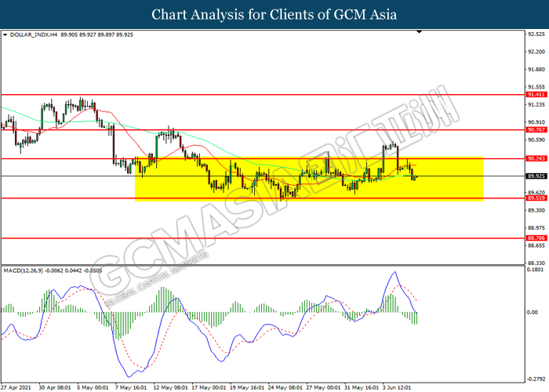Click the MACD -0.2792 scale value
549x392 pixels.
(x=536, y=379)
